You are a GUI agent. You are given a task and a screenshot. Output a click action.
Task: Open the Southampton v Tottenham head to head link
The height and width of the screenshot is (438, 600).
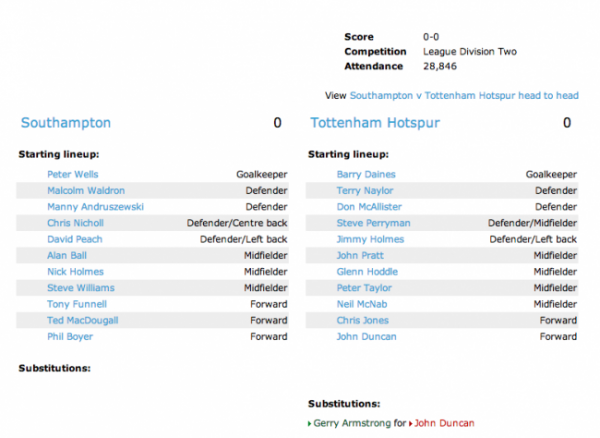tap(464, 96)
